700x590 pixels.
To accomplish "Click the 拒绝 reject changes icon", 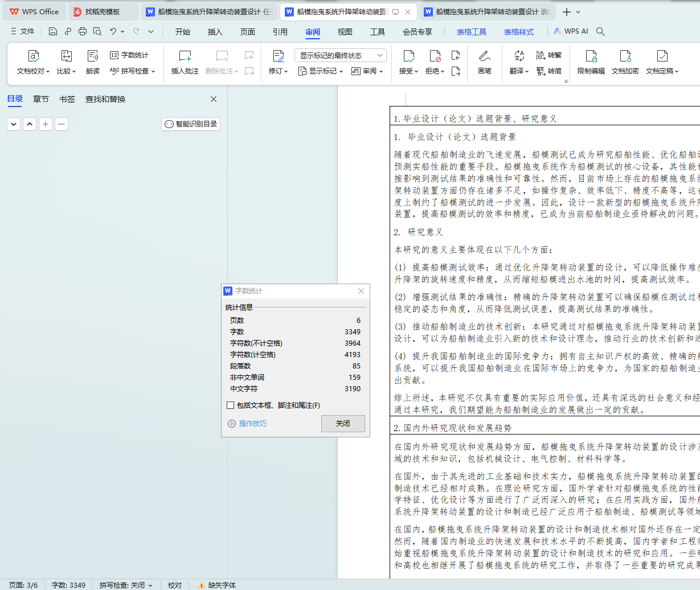I will click(x=435, y=56).
